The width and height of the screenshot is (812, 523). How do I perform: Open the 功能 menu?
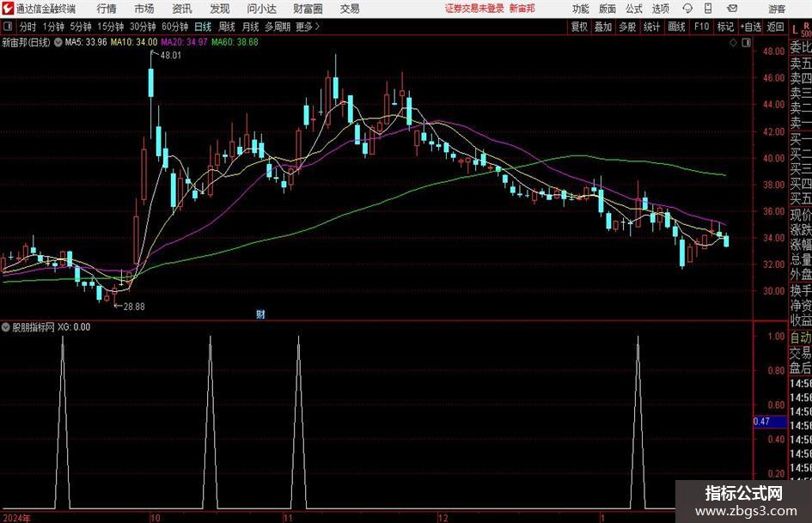tap(581, 9)
